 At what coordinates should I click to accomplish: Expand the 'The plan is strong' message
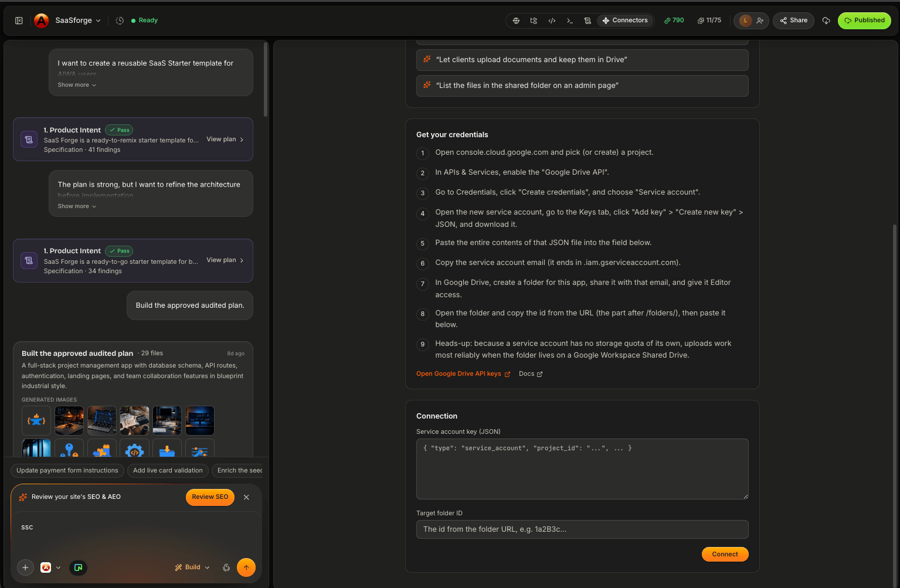[x=77, y=206]
